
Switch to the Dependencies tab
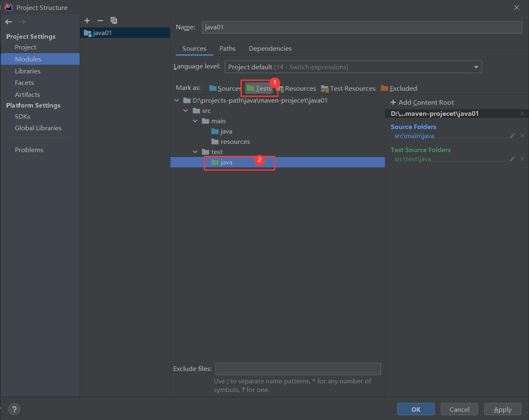click(270, 49)
